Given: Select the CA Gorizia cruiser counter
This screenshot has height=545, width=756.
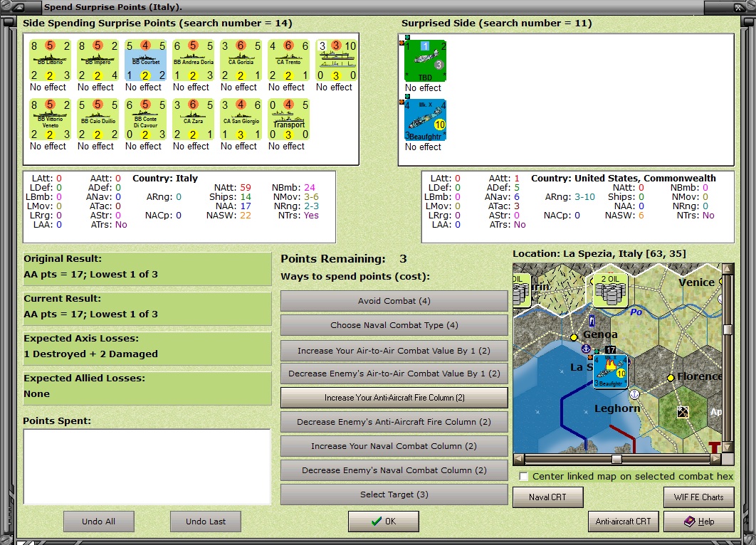Looking at the screenshot, I should 241,60.
